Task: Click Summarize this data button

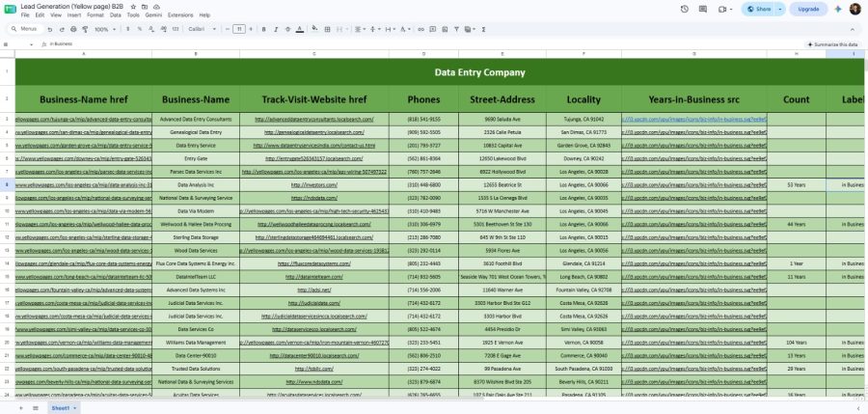Action: [x=832, y=44]
